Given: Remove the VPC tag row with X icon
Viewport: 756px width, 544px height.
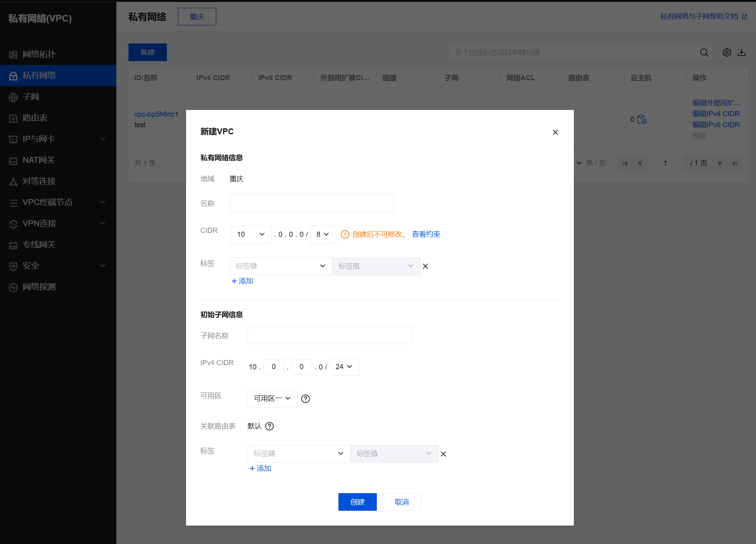Looking at the screenshot, I should point(425,266).
